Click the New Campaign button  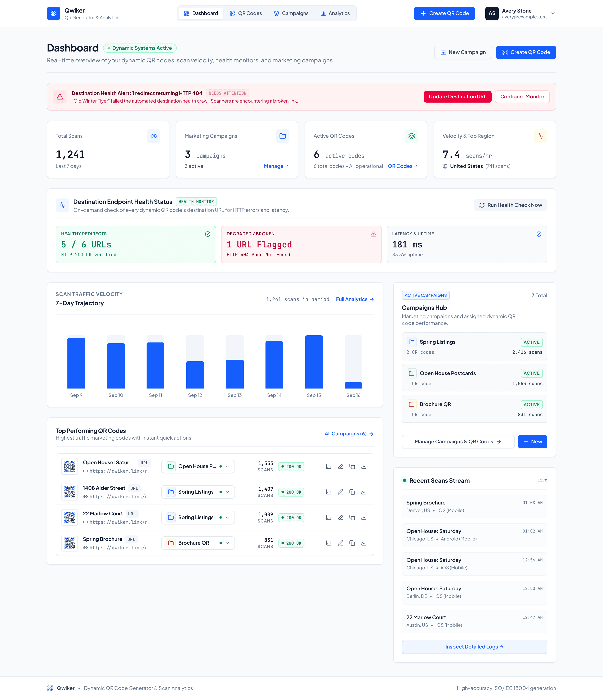463,52
